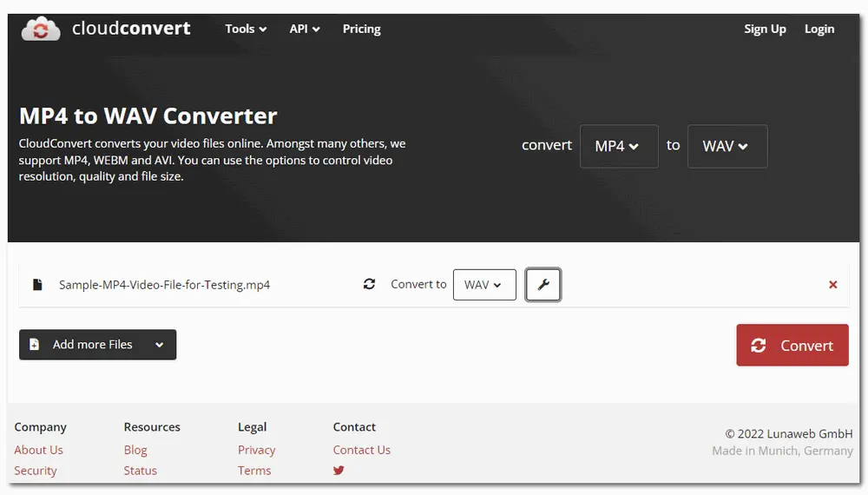868x495 pixels.
Task: Click the file icon next to Sample-MP4 filename
Action: (x=37, y=285)
